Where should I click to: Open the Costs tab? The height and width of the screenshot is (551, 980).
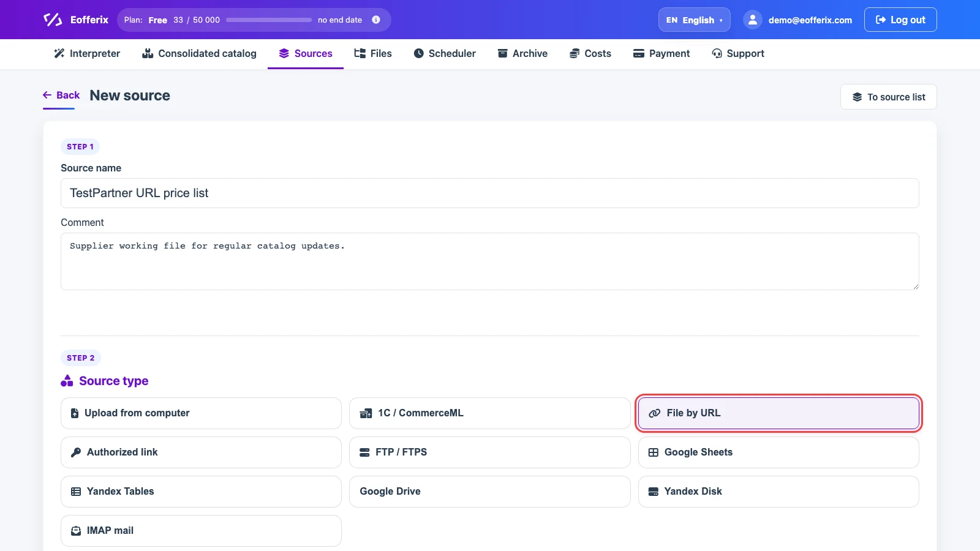click(x=590, y=53)
